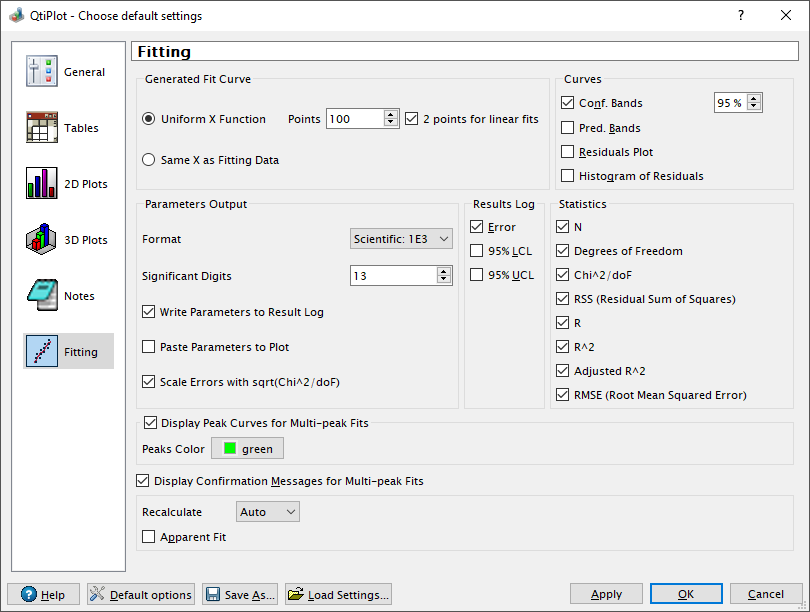Increase the confidence bands percent spinner
Screen dimensions: 810x612
click(x=754, y=98)
